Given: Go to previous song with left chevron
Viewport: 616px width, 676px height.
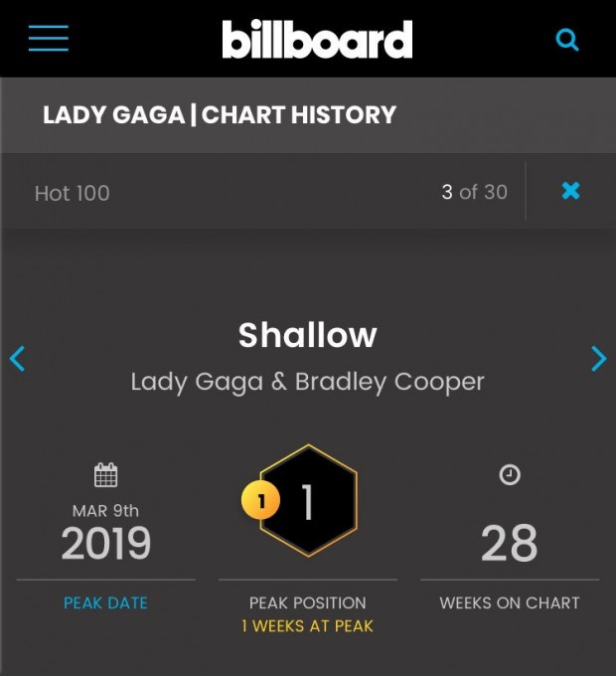Looking at the screenshot, I should pos(18,358).
